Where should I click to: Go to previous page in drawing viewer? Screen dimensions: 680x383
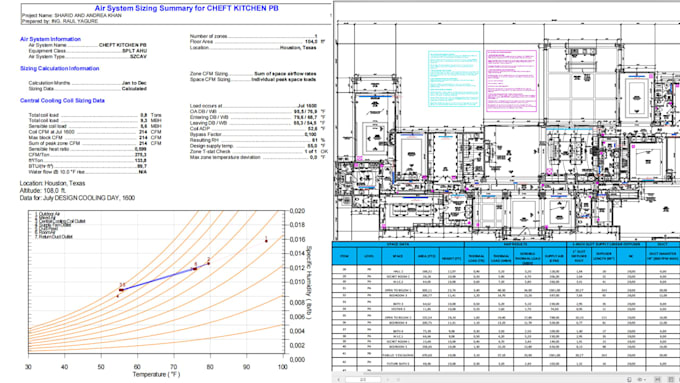339,380
